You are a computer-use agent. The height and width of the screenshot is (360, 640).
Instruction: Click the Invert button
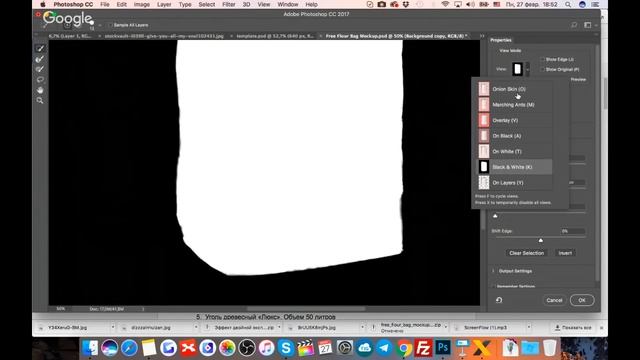click(x=565, y=253)
